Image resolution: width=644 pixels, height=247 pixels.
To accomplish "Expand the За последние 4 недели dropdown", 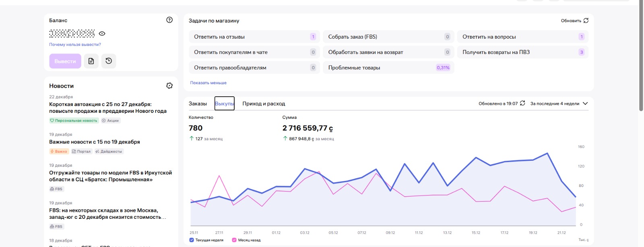I will coord(585,104).
